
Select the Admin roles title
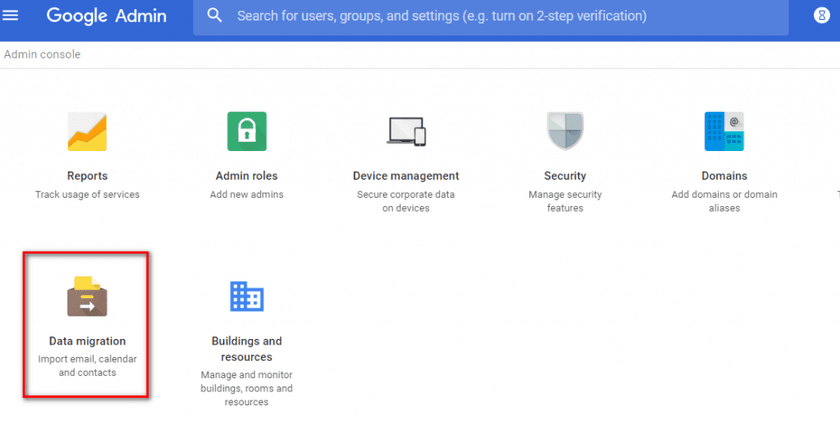pyautogui.click(x=247, y=176)
